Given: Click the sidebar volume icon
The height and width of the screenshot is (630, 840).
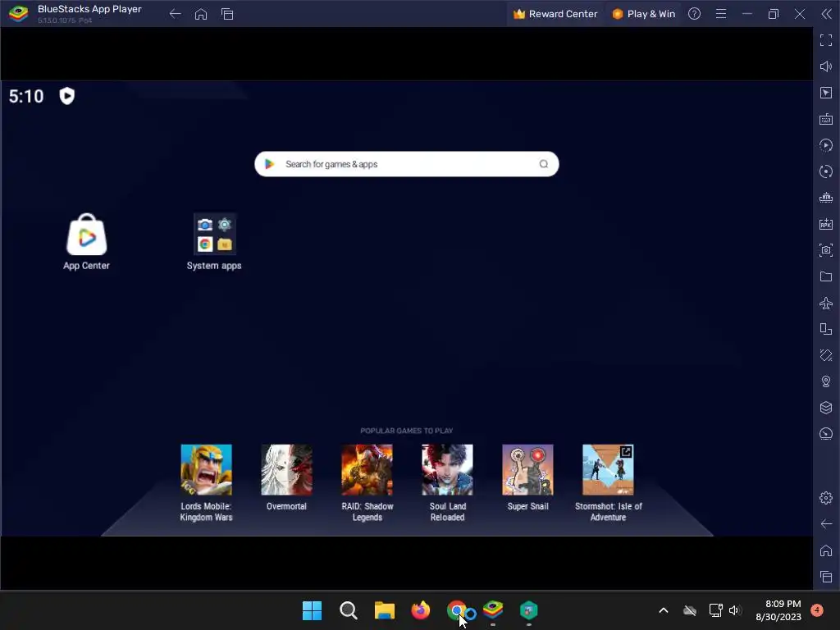Looking at the screenshot, I should 826,66.
